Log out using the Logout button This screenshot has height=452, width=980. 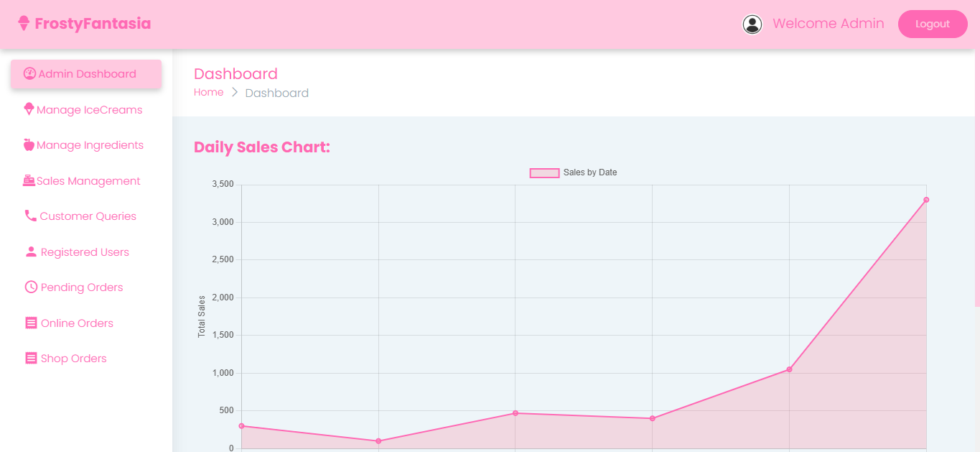[x=933, y=24]
